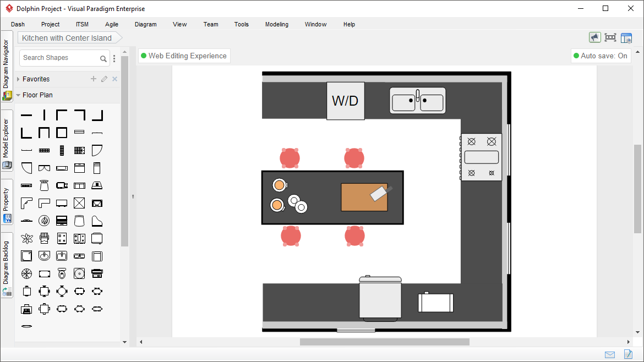Collapse the Floor Plan shape category
The image size is (644, 362).
click(18, 95)
